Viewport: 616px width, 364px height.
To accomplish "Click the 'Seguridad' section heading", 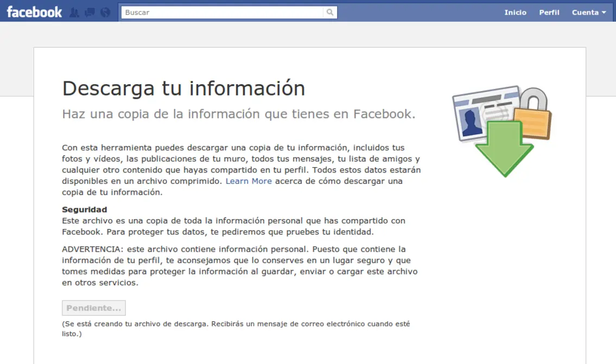I will tap(85, 210).
